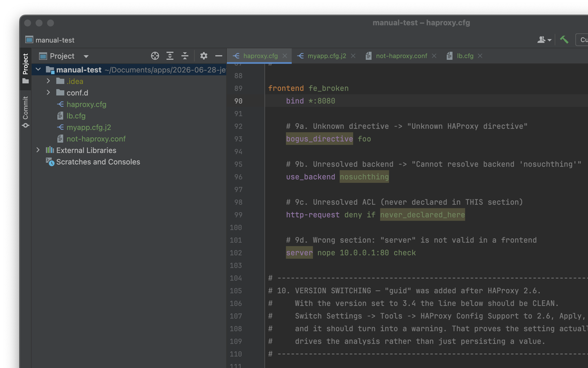This screenshot has height=368, width=588.
Task: Switch to the not-haproxy.conf editor tab
Action: tap(401, 56)
